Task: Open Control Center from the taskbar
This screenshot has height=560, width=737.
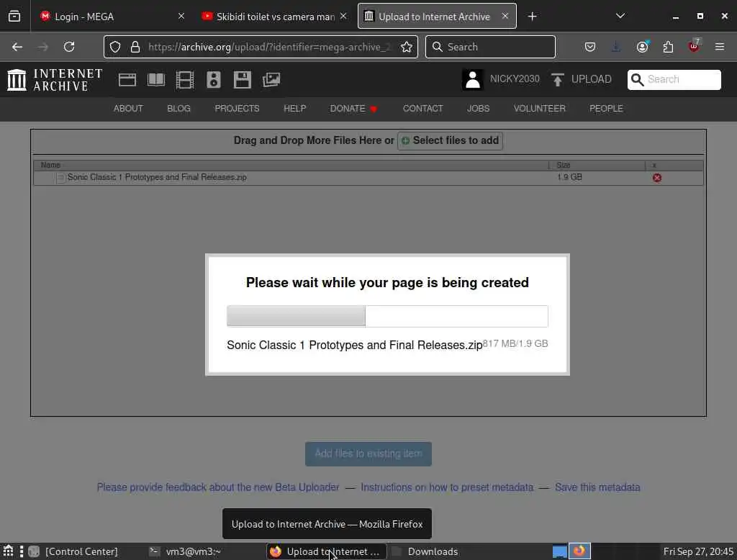Action: pos(73,551)
